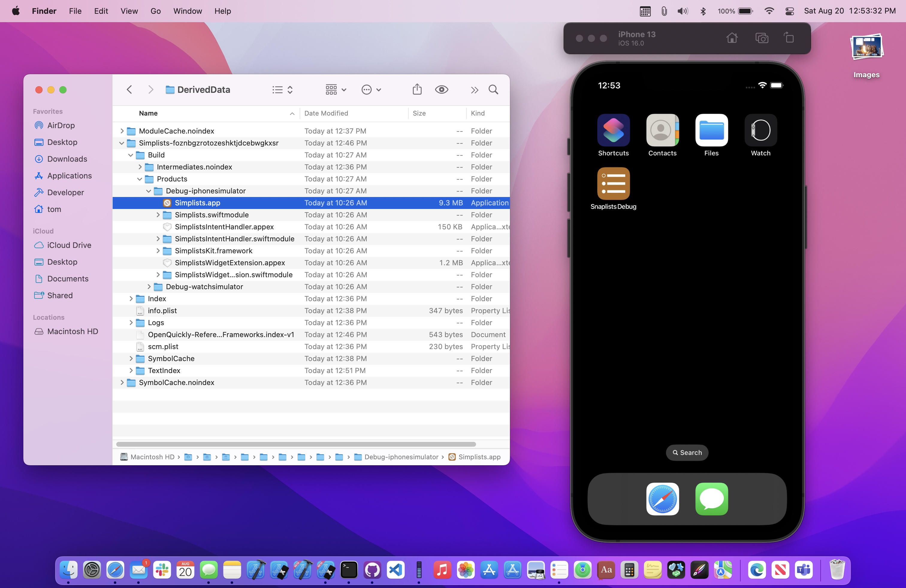Open Watch app in iPhone simulator
Image resolution: width=906 pixels, height=588 pixels.
[x=761, y=130]
